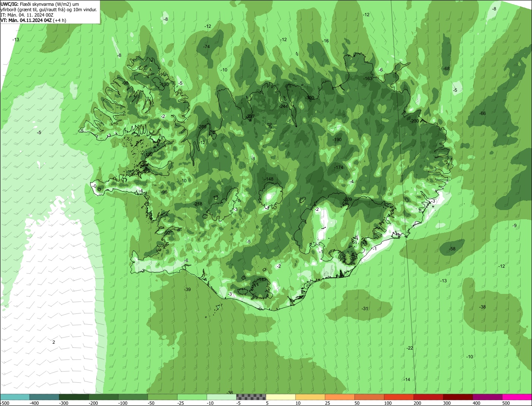Click the '-22' value near the vertical line
532x406 pixels.
[410, 348]
